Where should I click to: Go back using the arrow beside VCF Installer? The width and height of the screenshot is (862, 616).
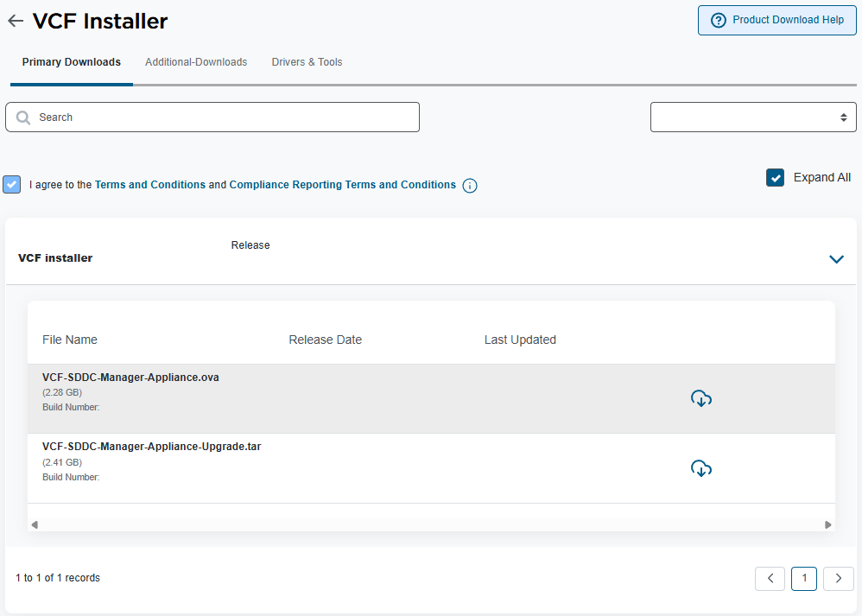(16, 21)
